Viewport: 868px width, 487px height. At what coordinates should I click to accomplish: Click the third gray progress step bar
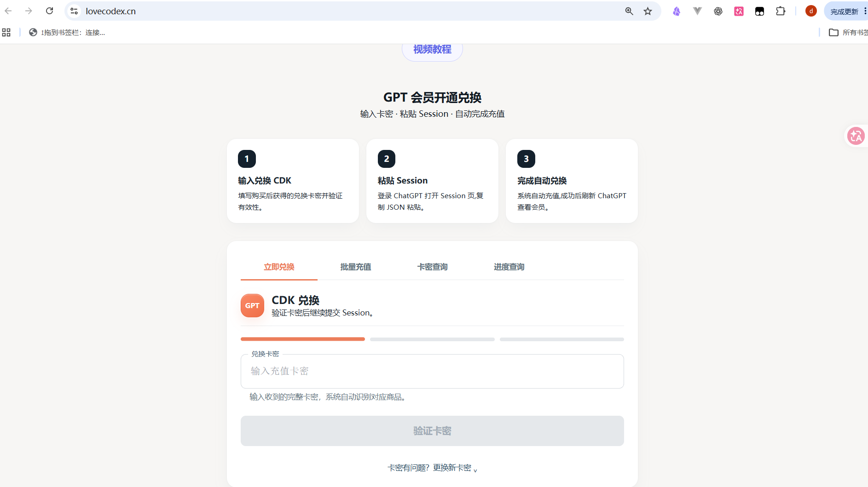click(x=562, y=339)
